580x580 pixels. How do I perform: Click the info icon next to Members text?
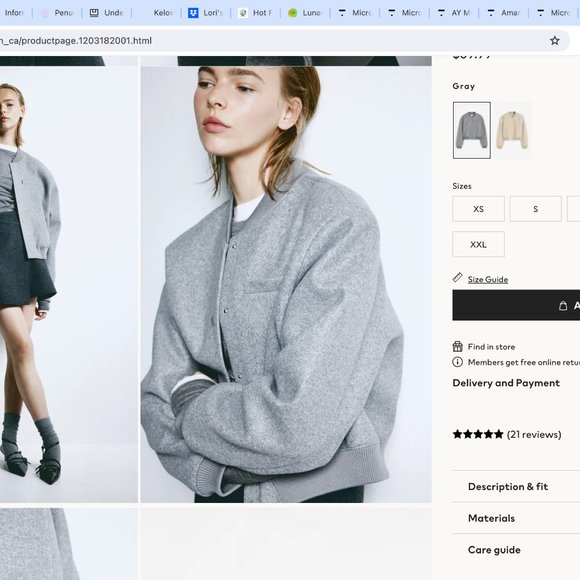coord(458,362)
